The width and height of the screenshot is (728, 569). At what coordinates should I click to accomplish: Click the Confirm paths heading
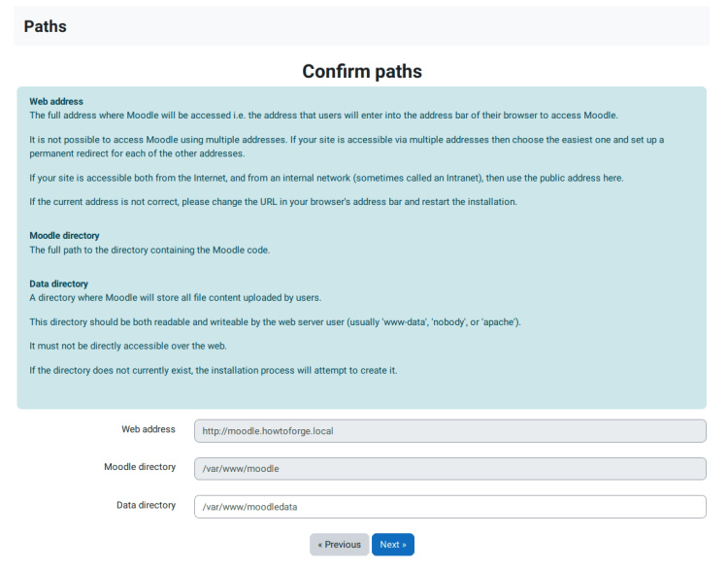pos(362,72)
